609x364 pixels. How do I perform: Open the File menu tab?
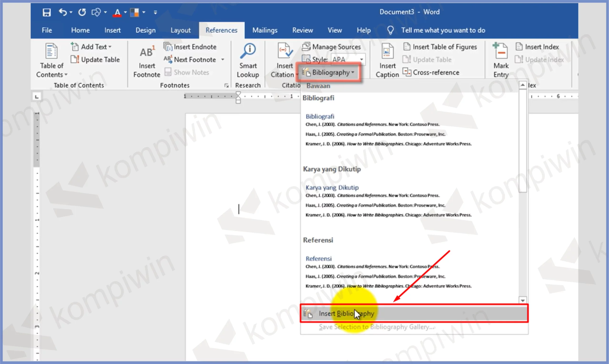(x=47, y=30)
